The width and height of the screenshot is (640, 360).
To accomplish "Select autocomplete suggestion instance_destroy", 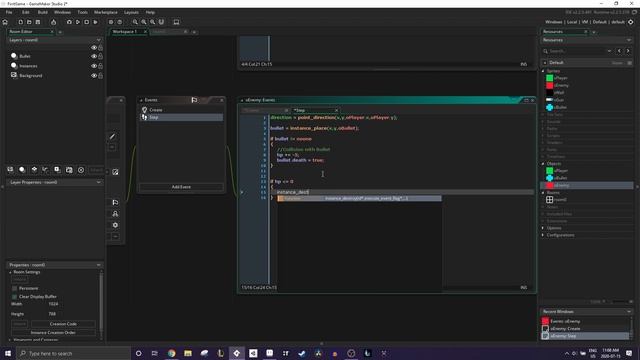I will point(359,198).
